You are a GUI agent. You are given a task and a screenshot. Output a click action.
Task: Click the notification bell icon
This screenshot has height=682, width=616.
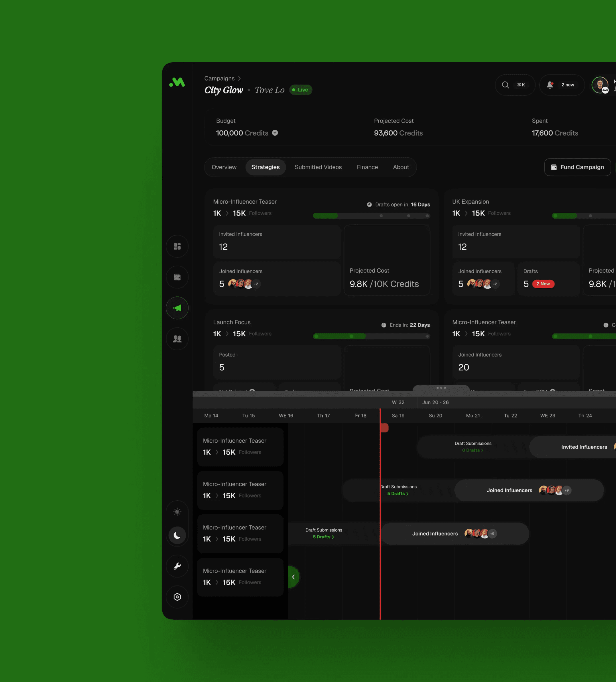pyautogui.click(x=550, y=85)
